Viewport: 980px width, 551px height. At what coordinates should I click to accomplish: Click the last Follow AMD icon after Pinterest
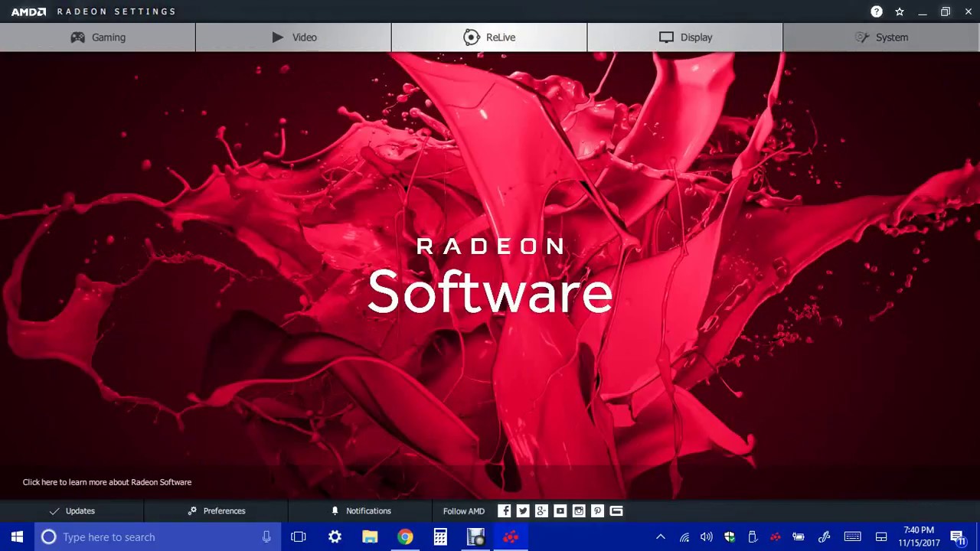[616, 510]
